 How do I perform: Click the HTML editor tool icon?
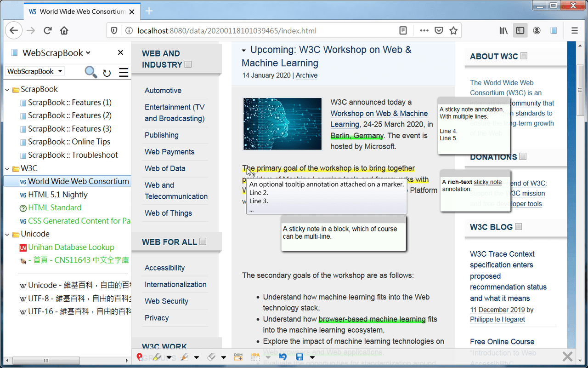[x=255, y=356]
